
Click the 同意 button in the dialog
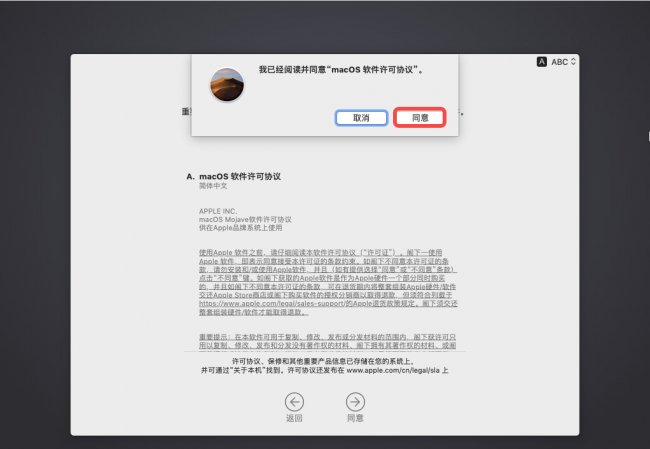pyautogui.click(x=420, y=118)
